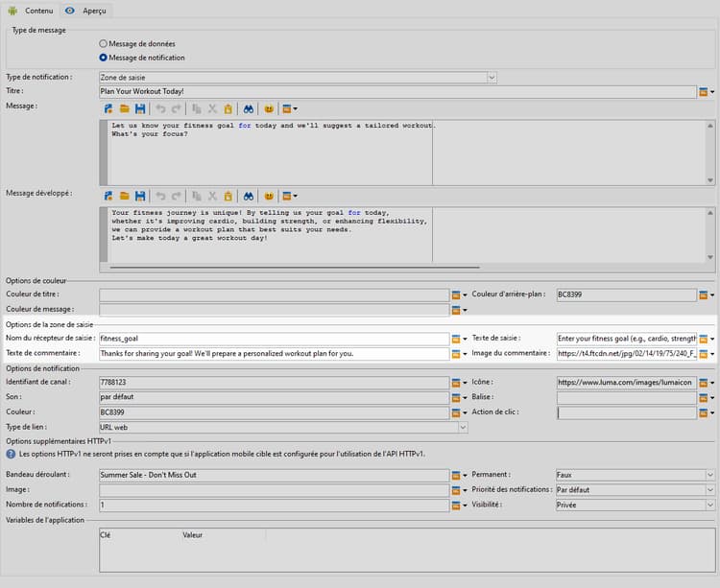Click the paste icon in the Message développé toolbar
The image size is (720, 588).
tap(228, 196)
